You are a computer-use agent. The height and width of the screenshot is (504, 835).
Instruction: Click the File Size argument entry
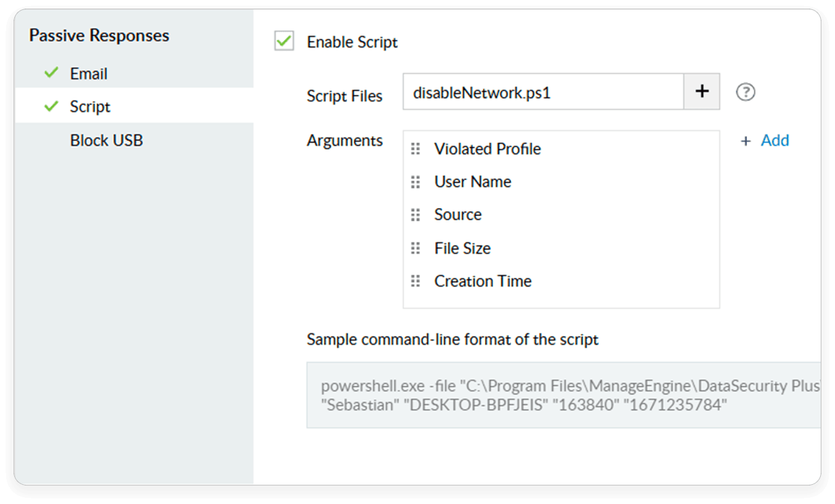coord(463,248)
